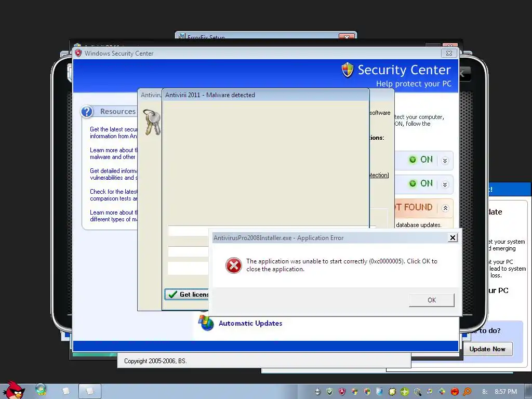532x399 pixels.
Task: Click the third white input field in Antivirii dialog
Action: (188, 268)
